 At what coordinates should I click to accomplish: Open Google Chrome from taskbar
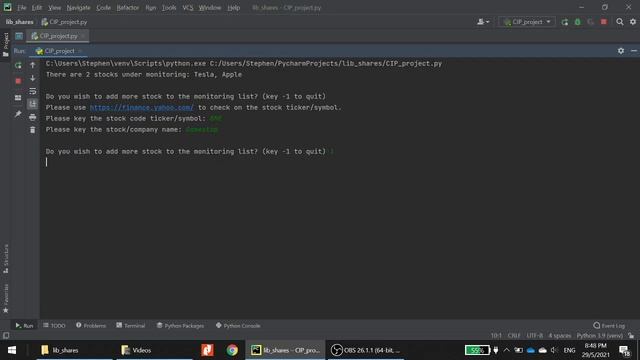point(232,350)
